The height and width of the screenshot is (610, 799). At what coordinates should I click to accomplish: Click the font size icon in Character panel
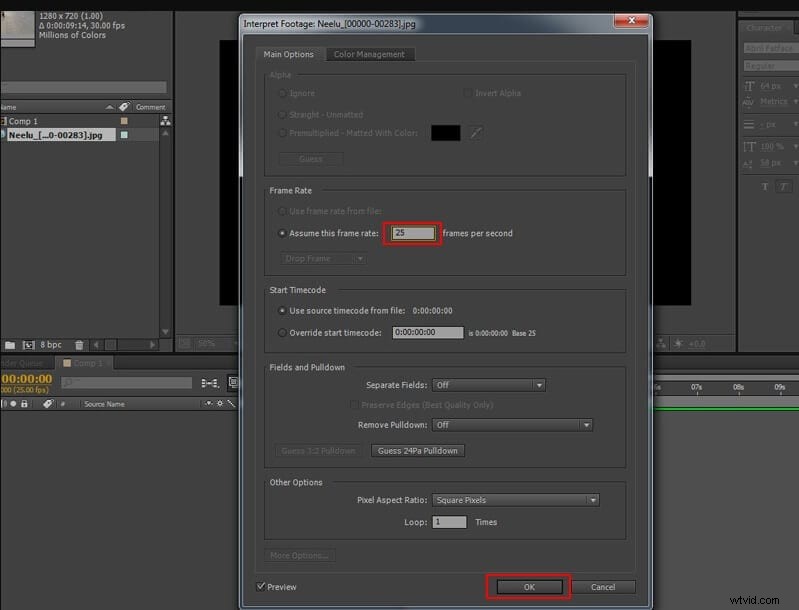[x=749, y=86]
